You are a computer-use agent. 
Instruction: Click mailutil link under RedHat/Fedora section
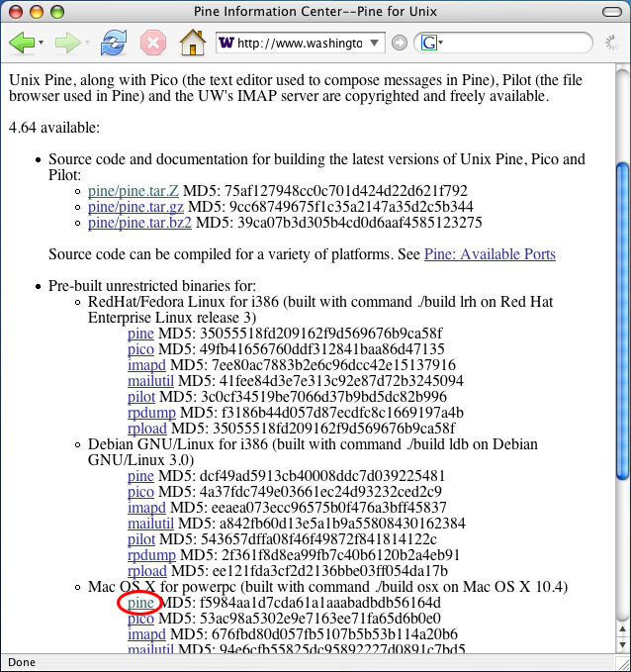coord(151,381)
